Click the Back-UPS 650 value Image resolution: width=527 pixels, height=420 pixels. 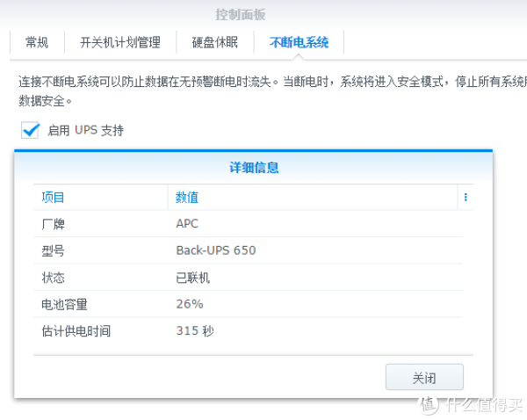coord(216,250)
